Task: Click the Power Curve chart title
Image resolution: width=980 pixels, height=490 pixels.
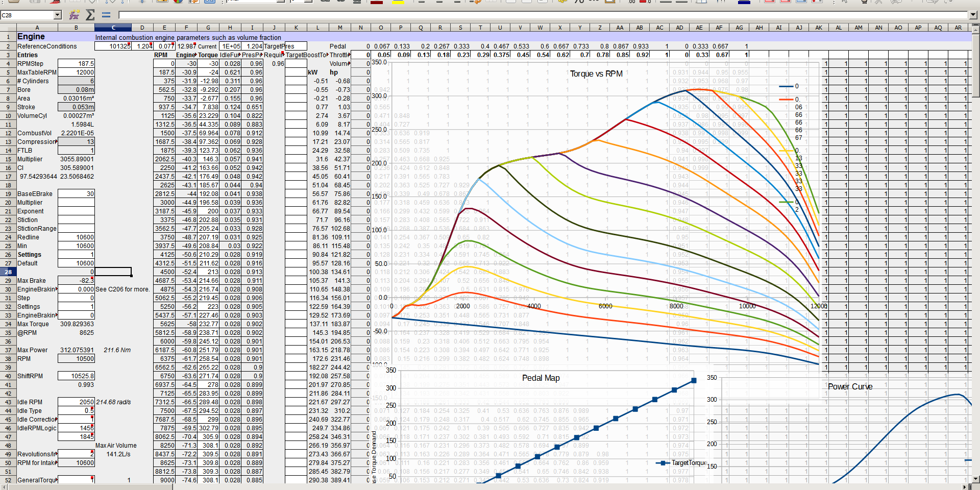Action: tap(850, 387)
